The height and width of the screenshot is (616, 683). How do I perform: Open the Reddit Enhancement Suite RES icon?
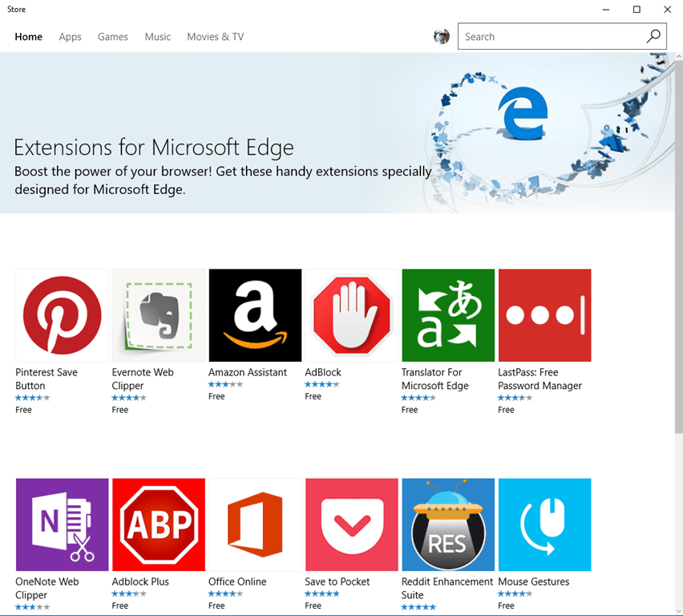coord(448,525)
